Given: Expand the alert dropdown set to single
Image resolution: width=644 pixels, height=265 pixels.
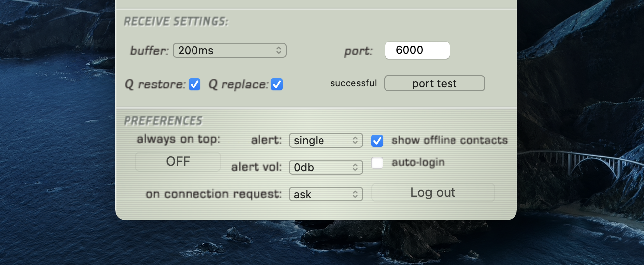Looking at the screenshot, I should tap(325, 141).
